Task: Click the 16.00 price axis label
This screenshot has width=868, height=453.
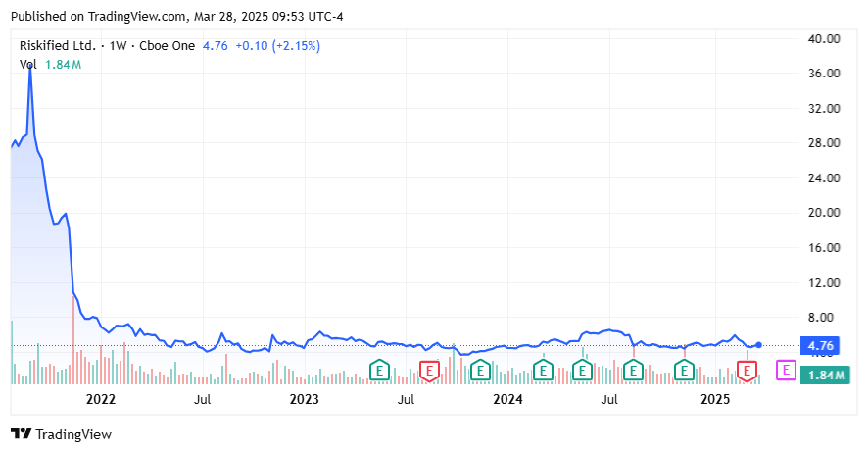Action: (x=824, y=247)
